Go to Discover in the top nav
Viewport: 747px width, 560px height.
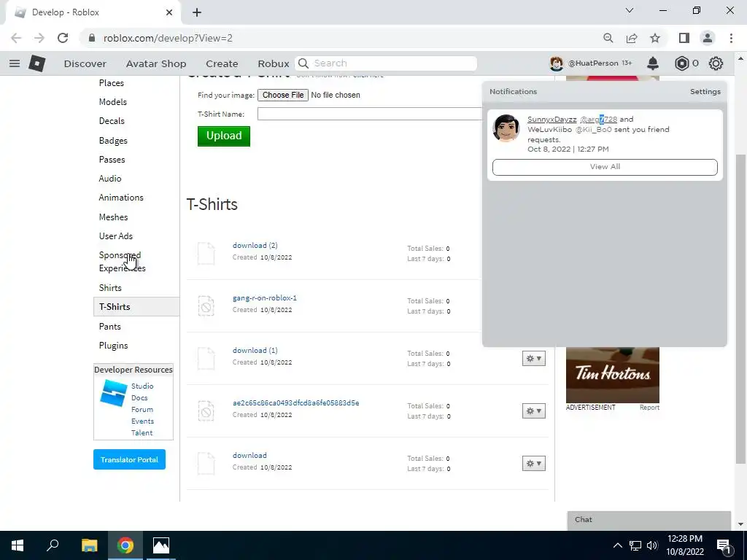(x=85, y=63)
